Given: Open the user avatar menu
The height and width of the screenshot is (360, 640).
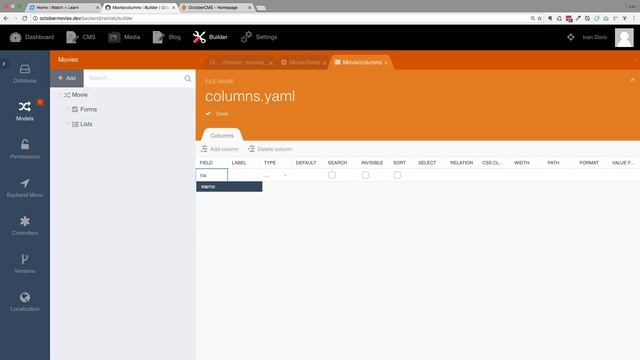Looking at the screenshot, I should (x=624, y=38).
